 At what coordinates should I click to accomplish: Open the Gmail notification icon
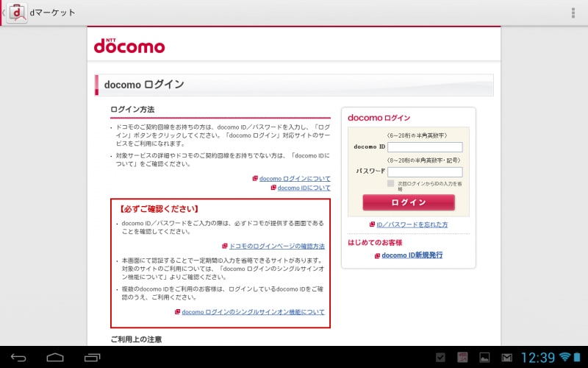pyautogui.click(x=506, y=358)
